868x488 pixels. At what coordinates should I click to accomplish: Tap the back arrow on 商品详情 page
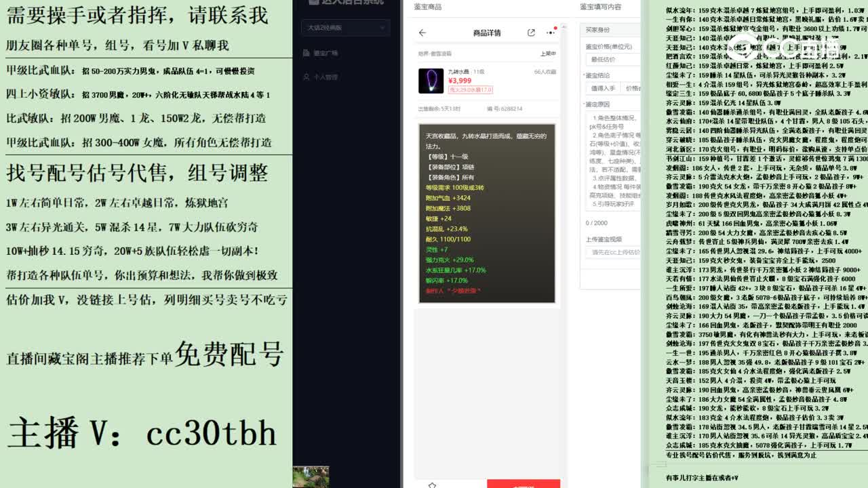(422, 33)
